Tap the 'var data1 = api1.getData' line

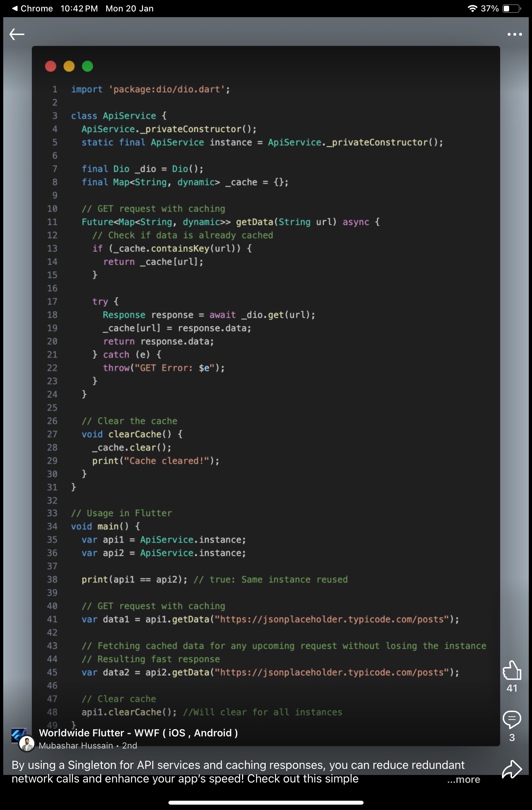(x=270, y=619)
